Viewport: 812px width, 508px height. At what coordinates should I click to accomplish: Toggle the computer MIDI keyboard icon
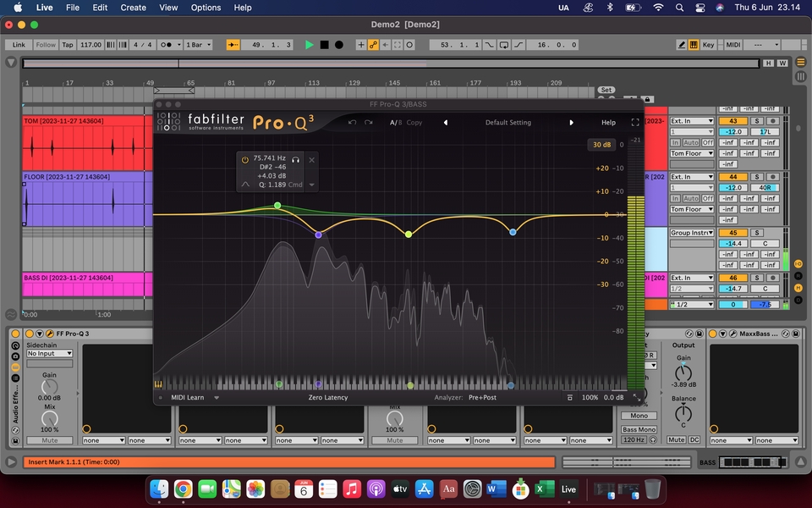click(x=694, y=45)
